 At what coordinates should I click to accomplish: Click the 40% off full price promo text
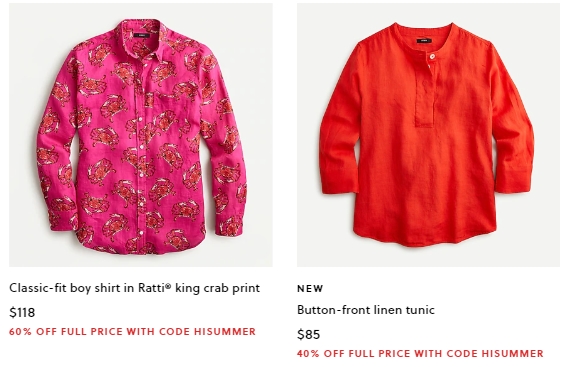pos(420,354)
